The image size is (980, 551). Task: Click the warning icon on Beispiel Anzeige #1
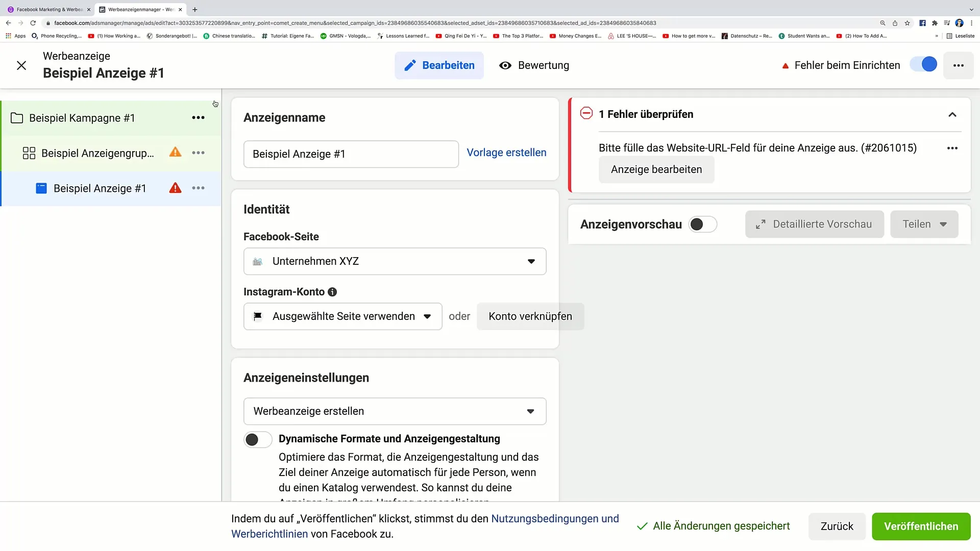pos(175,188)
